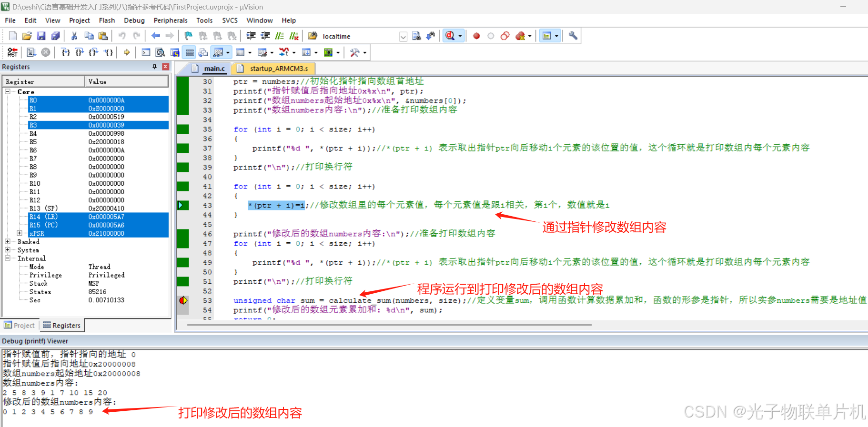Image resolution: width=868 pixels, height=427 pixels.
Task: Switch to the Registers panel tab
Action: [x=62, y=325]
